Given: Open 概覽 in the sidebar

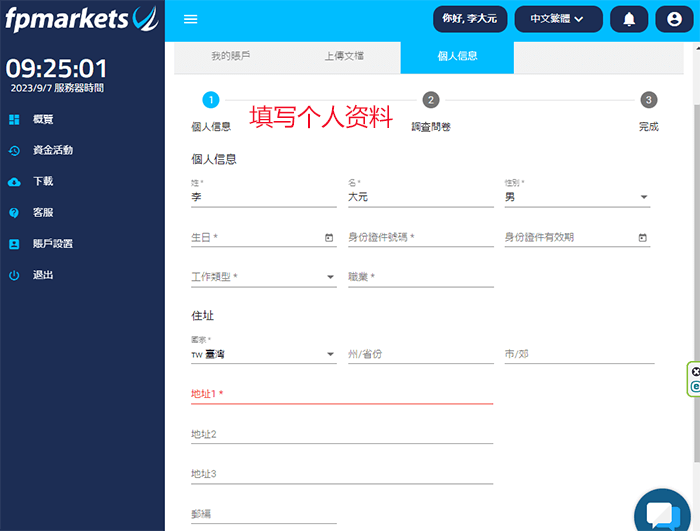Looking at the screenshot, I should (43, 119).
